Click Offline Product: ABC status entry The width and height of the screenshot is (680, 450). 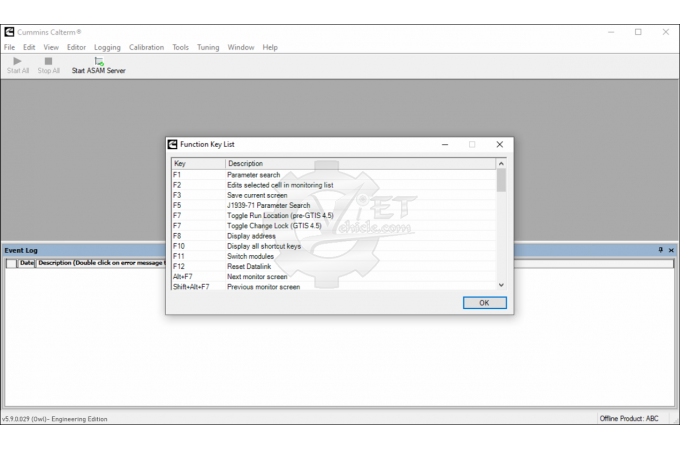point(629,418)
